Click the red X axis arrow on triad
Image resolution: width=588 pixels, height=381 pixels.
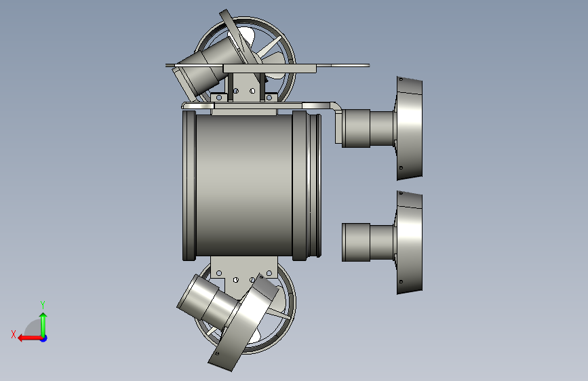[x=29, y=338]
